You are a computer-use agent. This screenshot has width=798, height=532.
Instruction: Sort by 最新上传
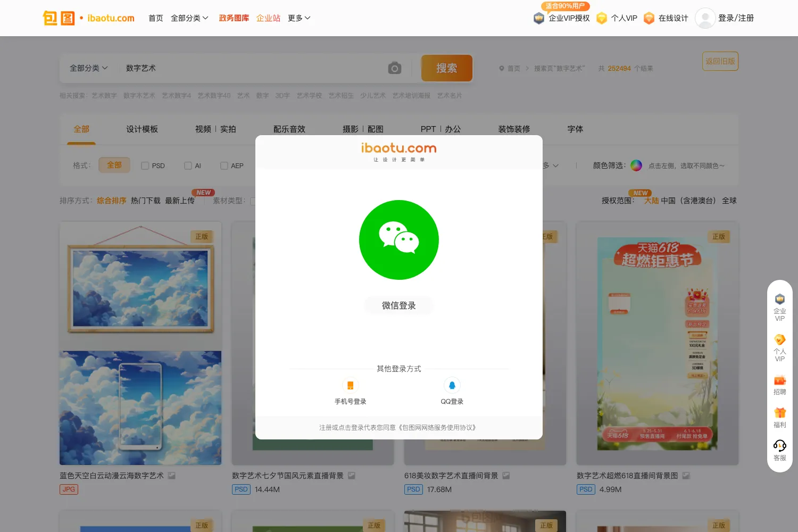(x=180, y=201)
